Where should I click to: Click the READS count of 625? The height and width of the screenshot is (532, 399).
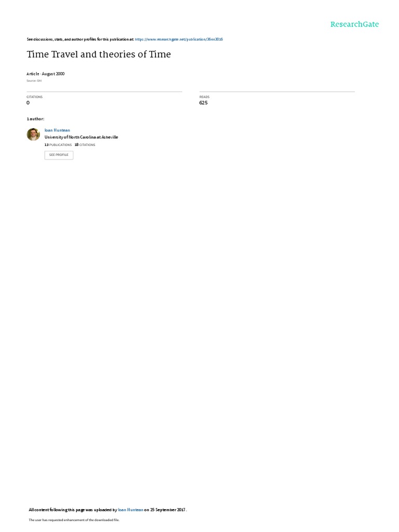203,103
